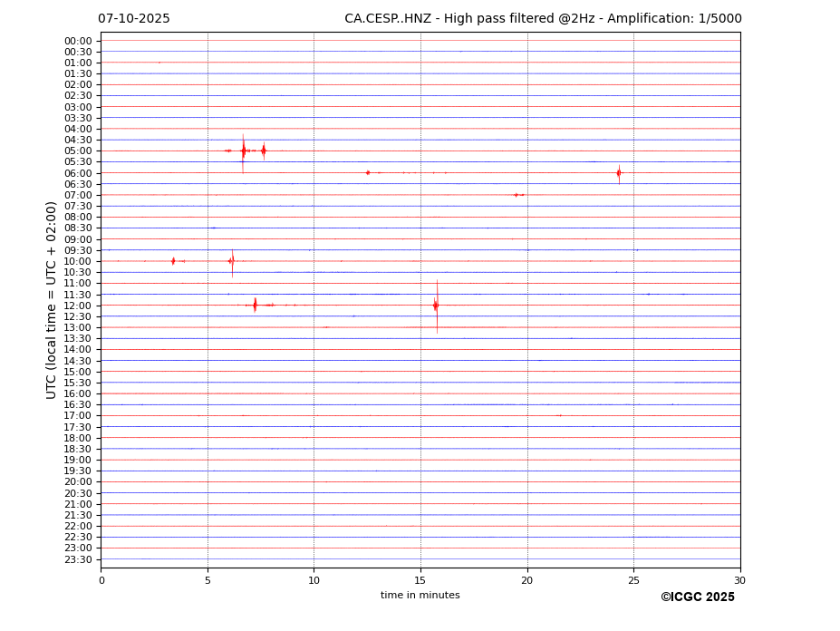
Task: Click the small 17:00 trace event near minute 21.5
Action: tap(559, 415)
